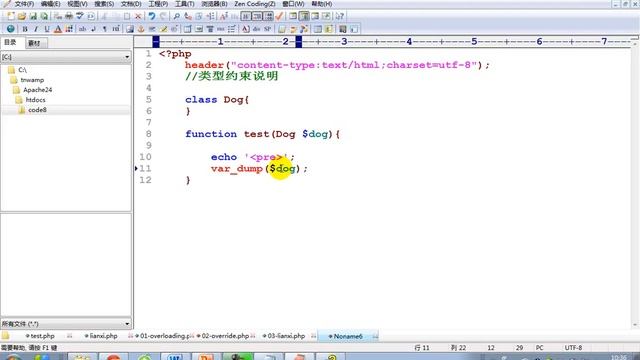Print the document with printer icon

(69, 16)
